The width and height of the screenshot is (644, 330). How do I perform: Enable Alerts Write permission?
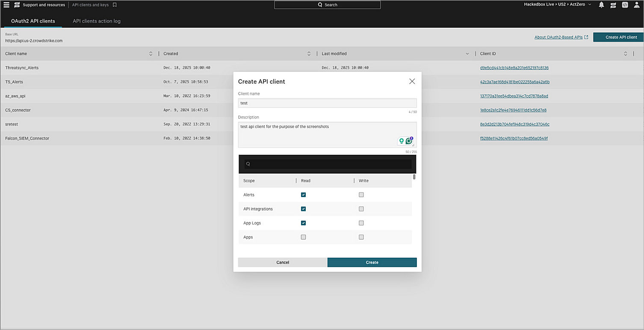[361, 195]
